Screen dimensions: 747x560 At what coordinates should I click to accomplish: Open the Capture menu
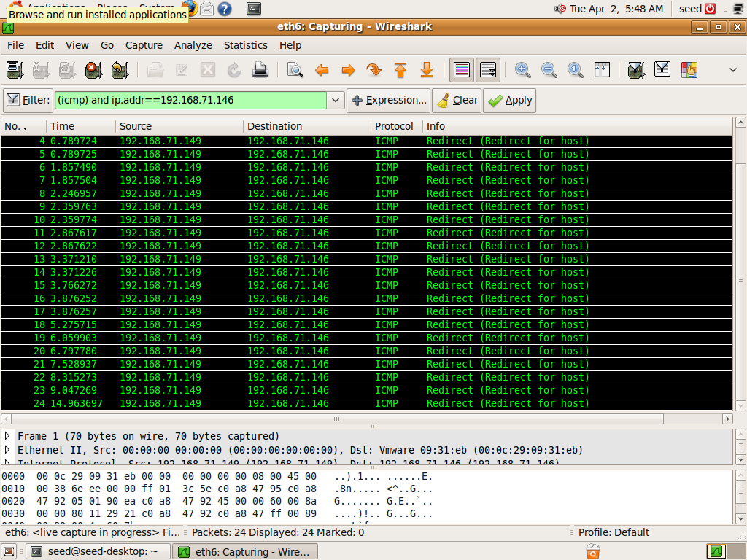144,45
